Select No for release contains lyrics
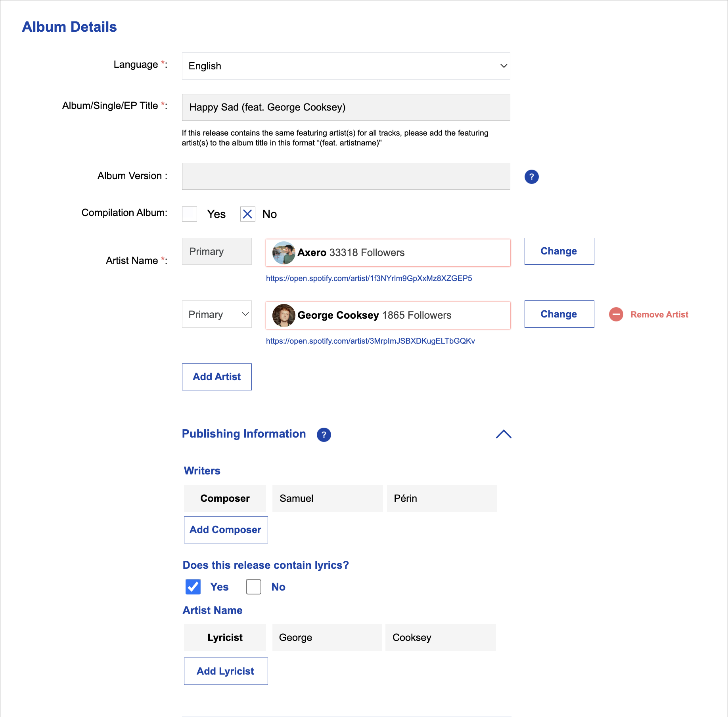This screenshot has height=717, width=728. tap(254, 587)
